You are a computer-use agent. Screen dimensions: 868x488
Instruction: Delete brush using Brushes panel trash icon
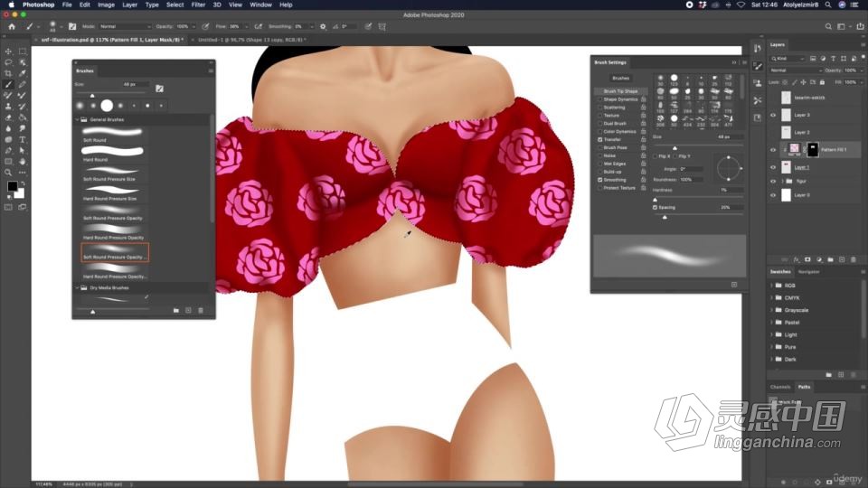coord(201,310)
